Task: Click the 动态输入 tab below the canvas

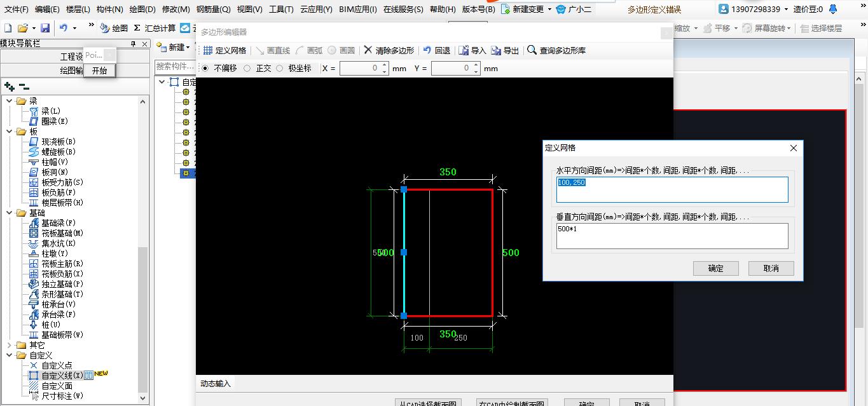Action: coord(216,383)
